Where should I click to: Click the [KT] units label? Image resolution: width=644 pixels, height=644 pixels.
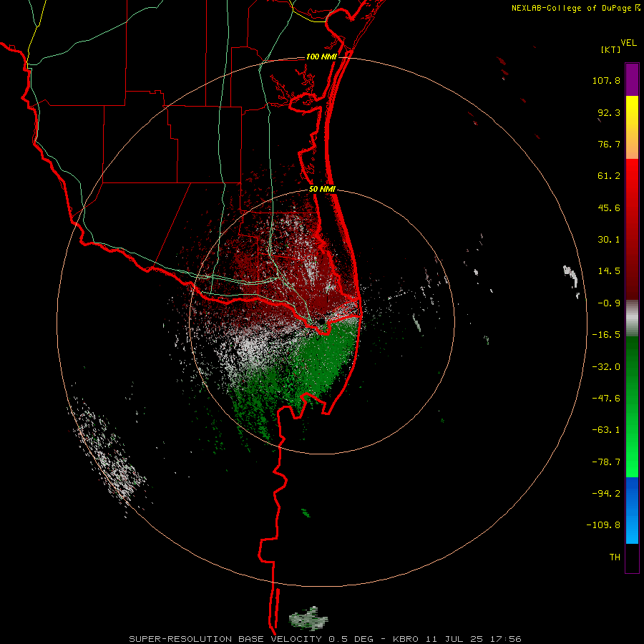[x=611, y=49]
